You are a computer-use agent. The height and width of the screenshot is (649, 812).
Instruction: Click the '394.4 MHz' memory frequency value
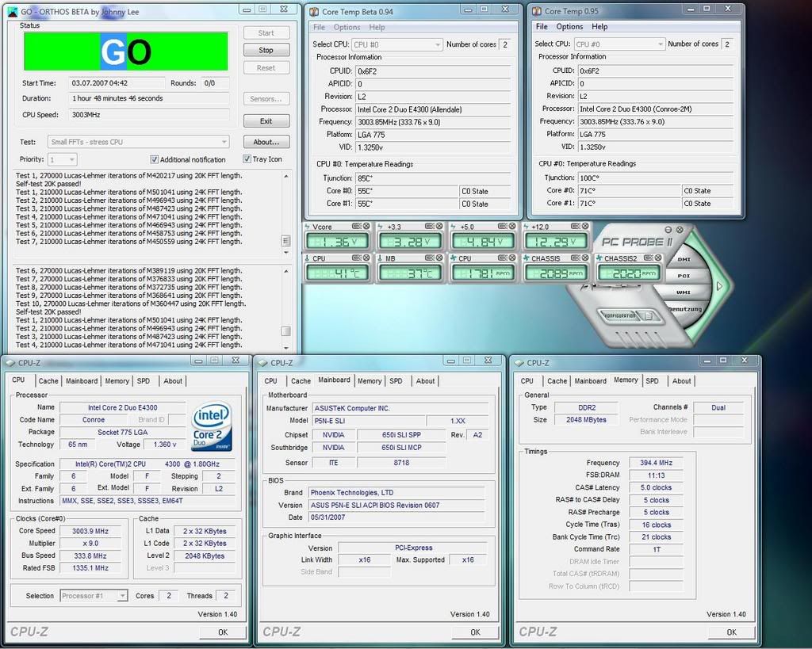656,463
